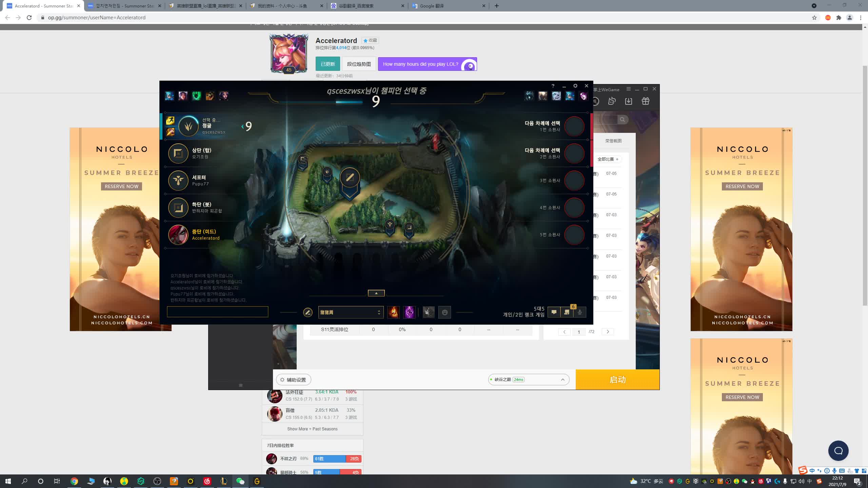Open a new Chrome tab
Screen dimensions: 868x488
coord(497,6)
